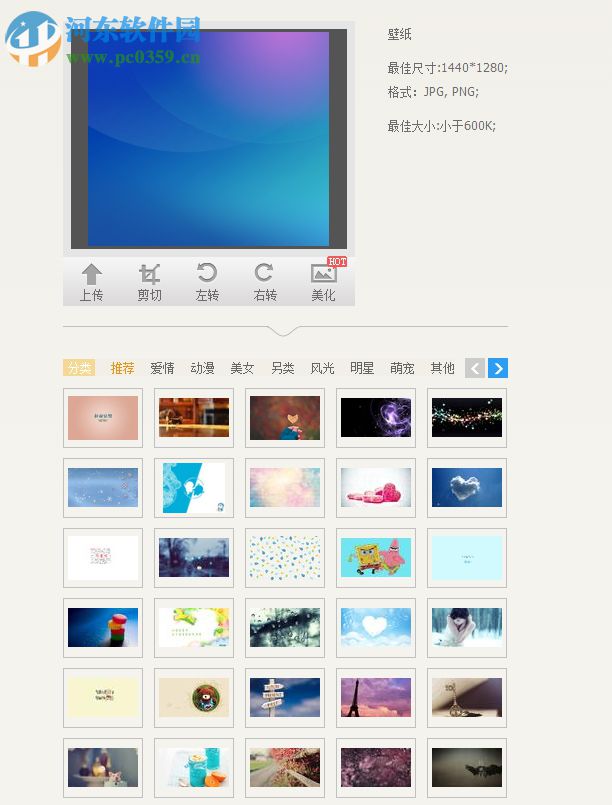Select the colorful sparkle lights thumbnail
The width and height of the screenshot is (612, 805).
pos(467,418)
